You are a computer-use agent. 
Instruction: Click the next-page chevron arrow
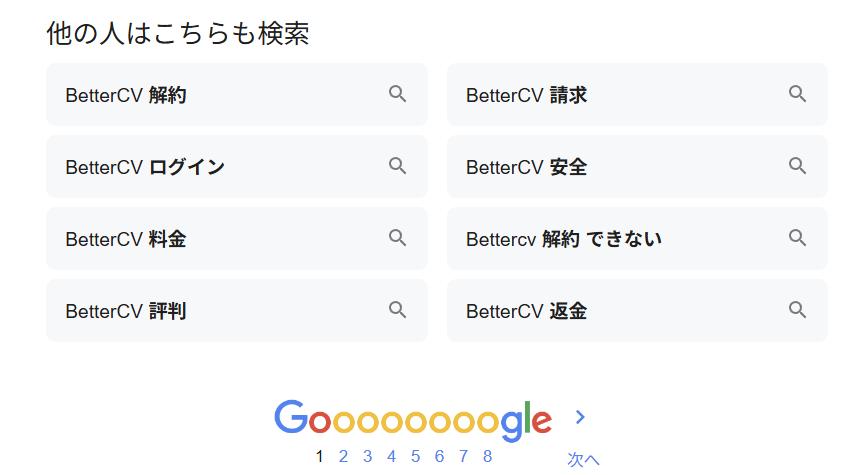pos(580,417)
